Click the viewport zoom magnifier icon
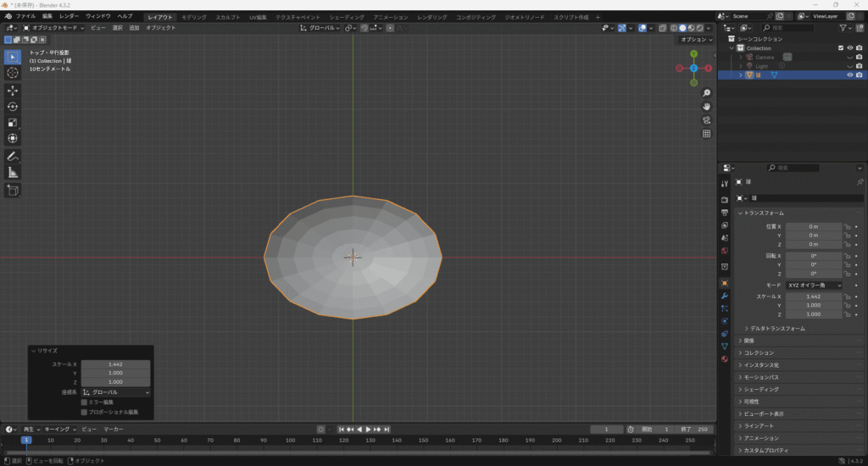Viewport: 868px width, 466px height. [706, 93]
